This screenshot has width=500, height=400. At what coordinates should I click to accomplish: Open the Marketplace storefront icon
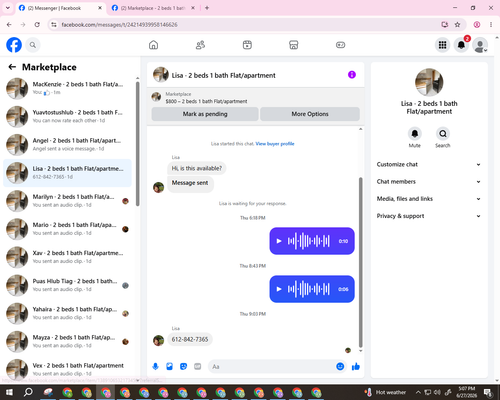click(294, 45)
